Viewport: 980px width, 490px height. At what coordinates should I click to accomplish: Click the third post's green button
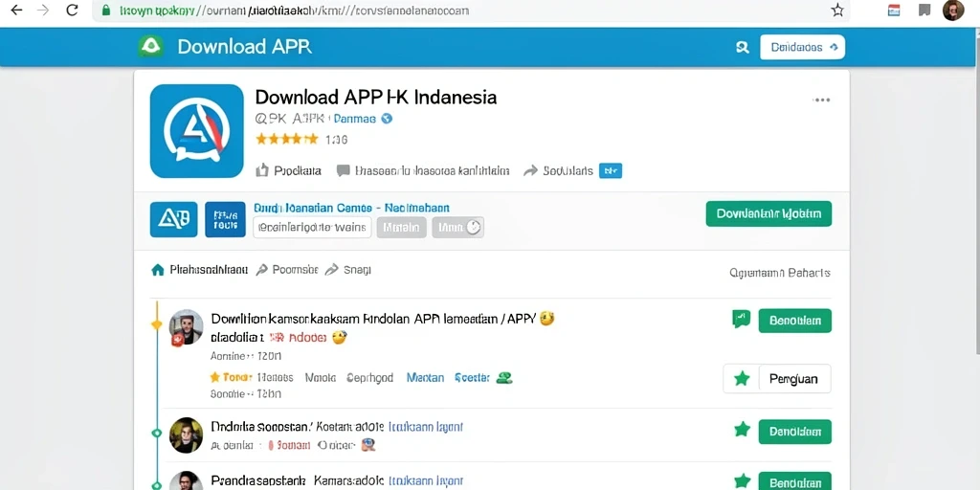click(x=795, y=481)
